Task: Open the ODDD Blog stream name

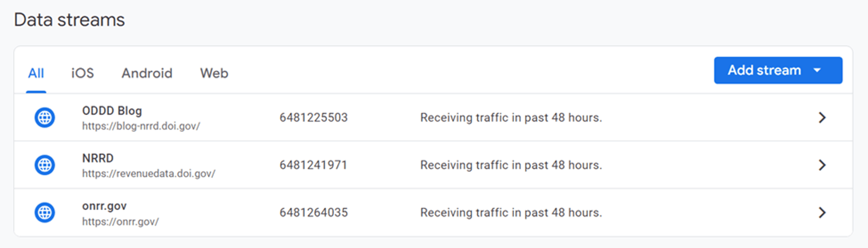Action: [112, 111]
